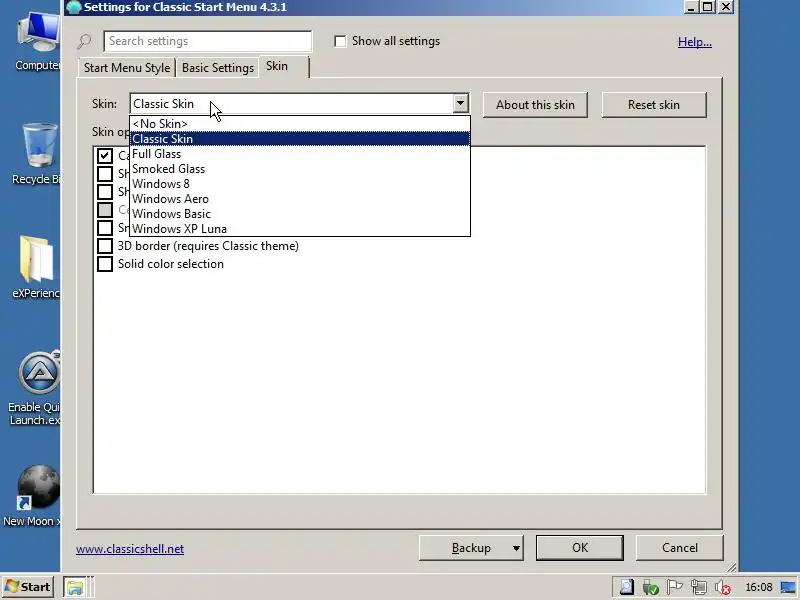Viewport: 800px width, 600px height.
Task: Click the Classic Start Menu title bar shell icon
Action: click(74, 7)
